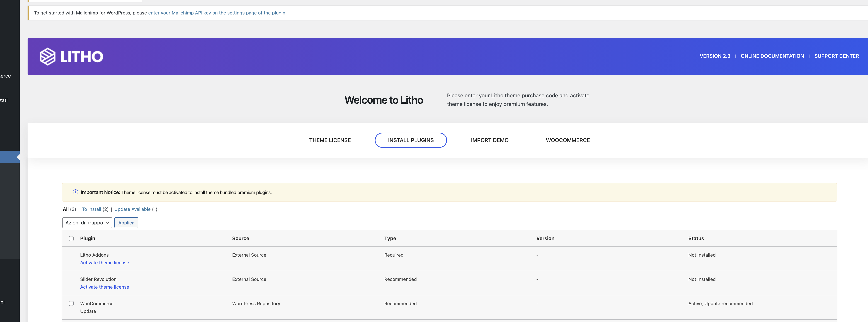This screenshot has width=868, height=322.
Task: Click Activate theme license under Slider Revolution
Action: (x=105, y=287)
